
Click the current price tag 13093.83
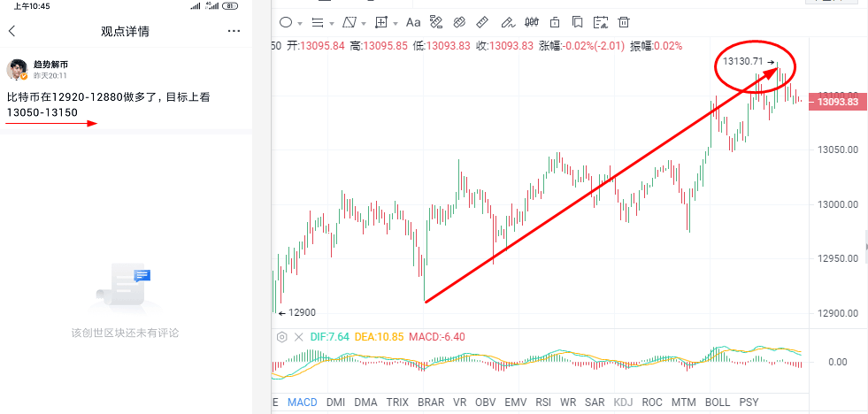coord(837,102)
